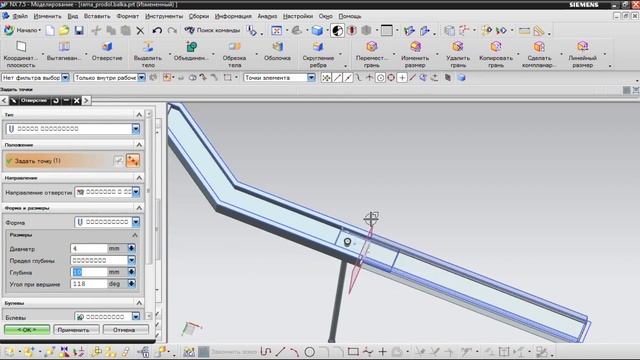640x360 pixels.
Task: Toggle the shaded black-and-white rendering style icon
Action: coord(337,31)
